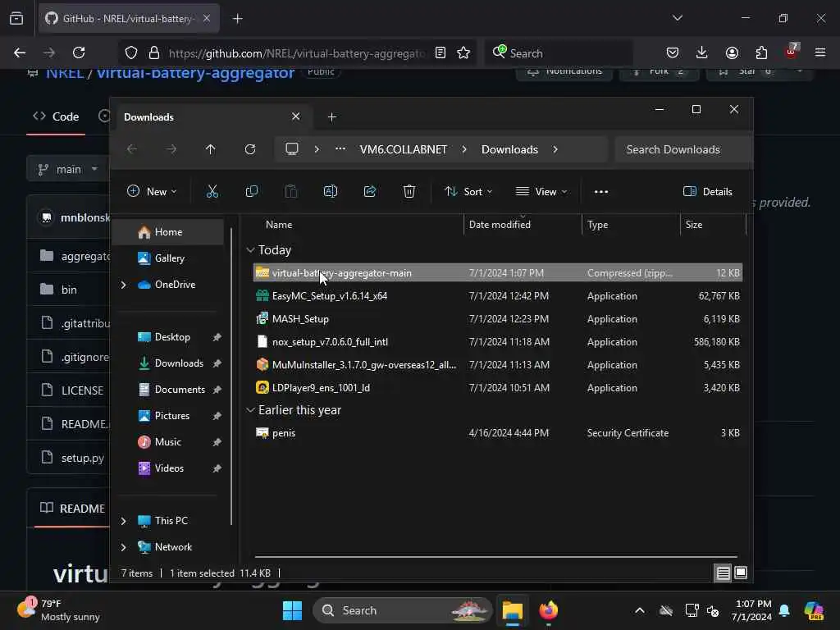Go up one folder level

click(x=211, y=149)
